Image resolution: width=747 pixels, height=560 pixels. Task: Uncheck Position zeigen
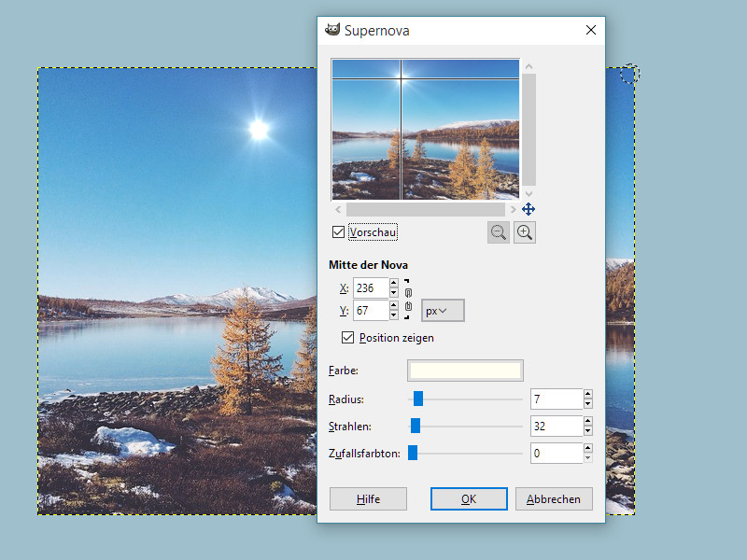(348, 337)
